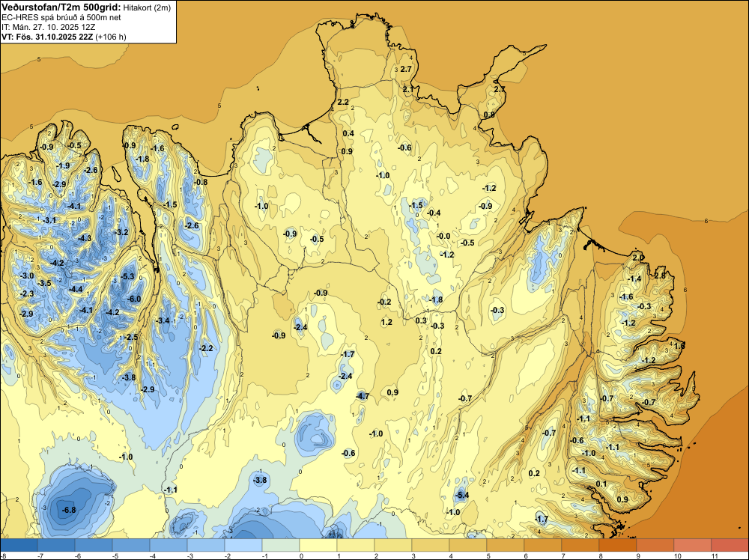Click the temperature value -4.4
Viewport: 749px width, 560px height.
coord(76,289)
